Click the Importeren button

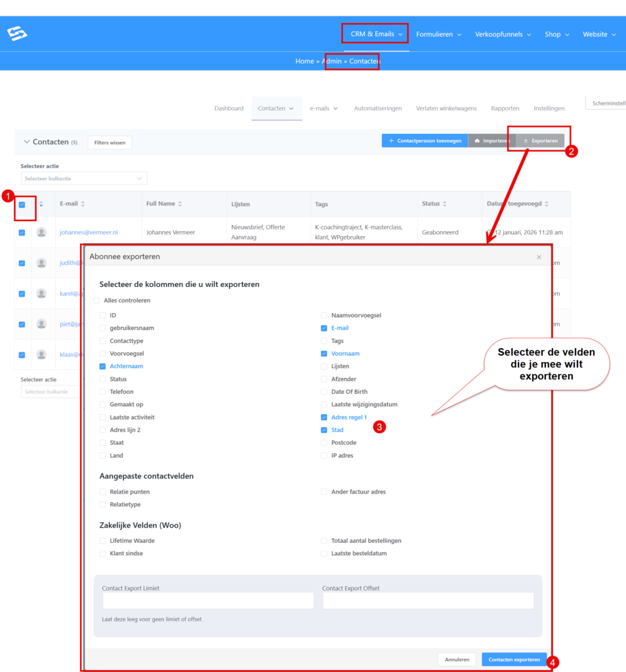492,141
